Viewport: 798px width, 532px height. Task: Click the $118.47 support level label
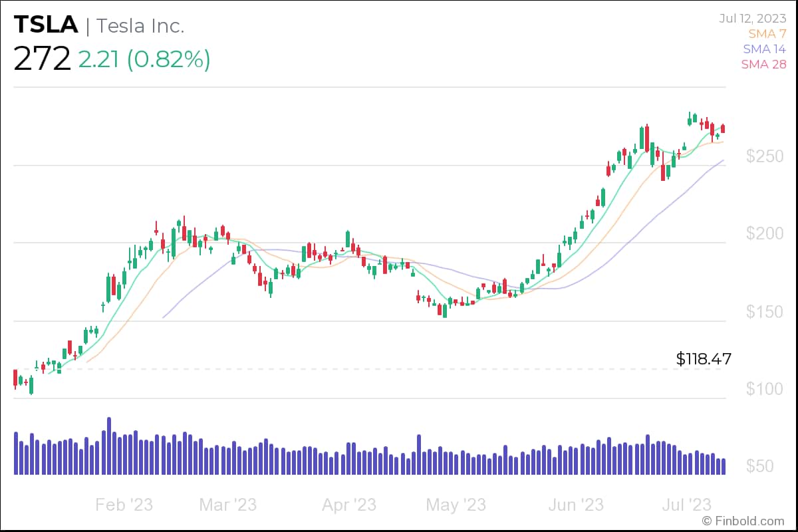coord(703,359)
